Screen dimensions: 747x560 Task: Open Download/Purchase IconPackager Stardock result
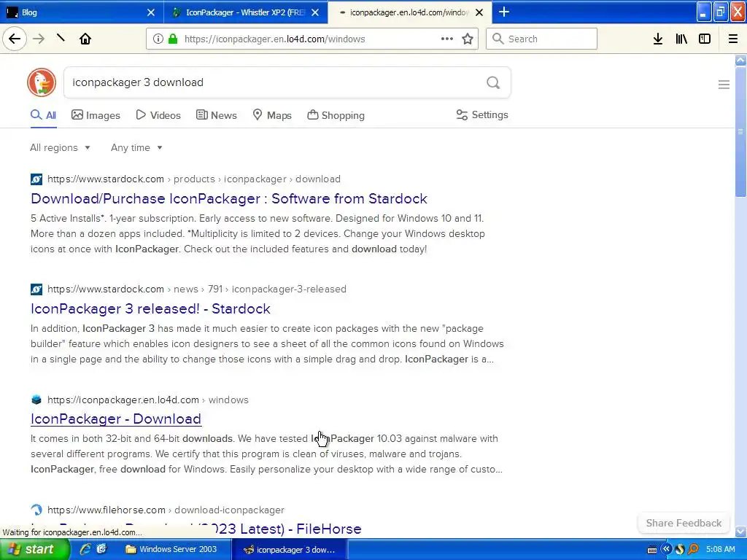coord(228,198)
